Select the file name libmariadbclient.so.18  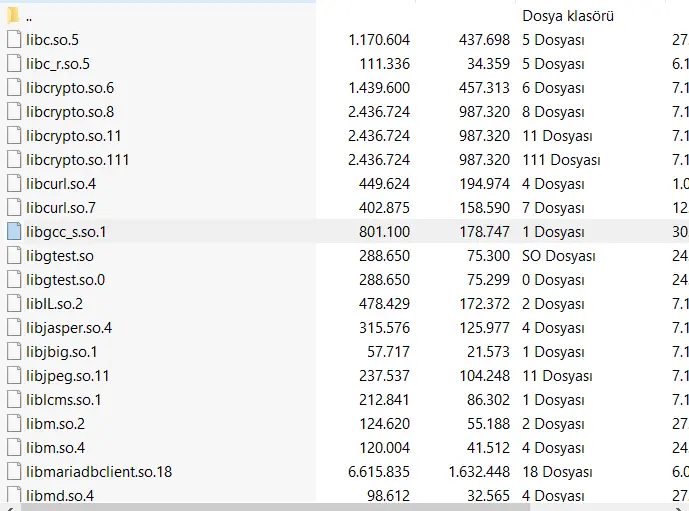[x=99, y=472]
